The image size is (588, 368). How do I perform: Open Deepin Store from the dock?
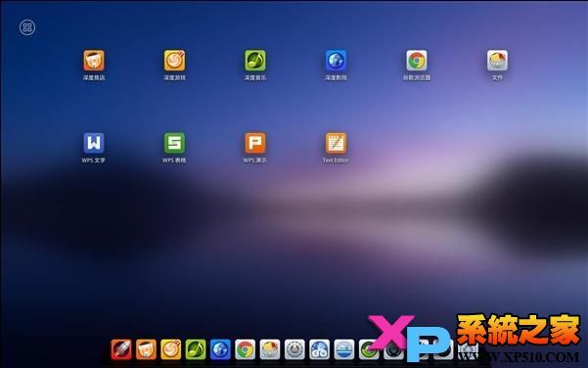(x=146, y=349)
